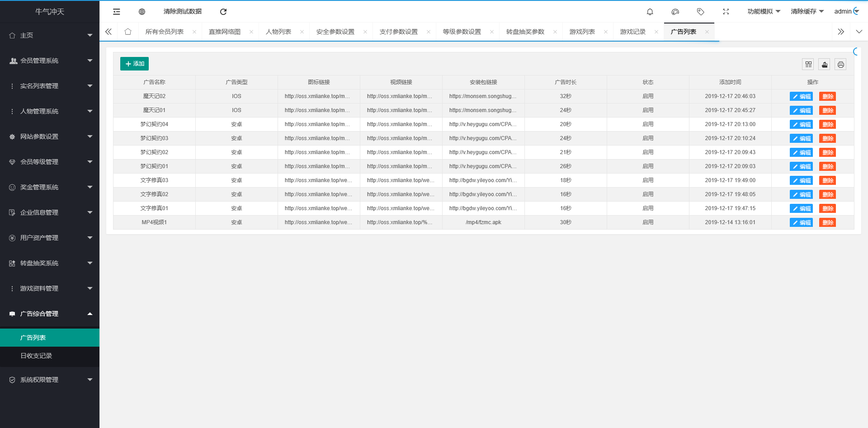Screen dimensions: 868x428
Task: Click the refresh page icon
Action: [x=223, y=12]
